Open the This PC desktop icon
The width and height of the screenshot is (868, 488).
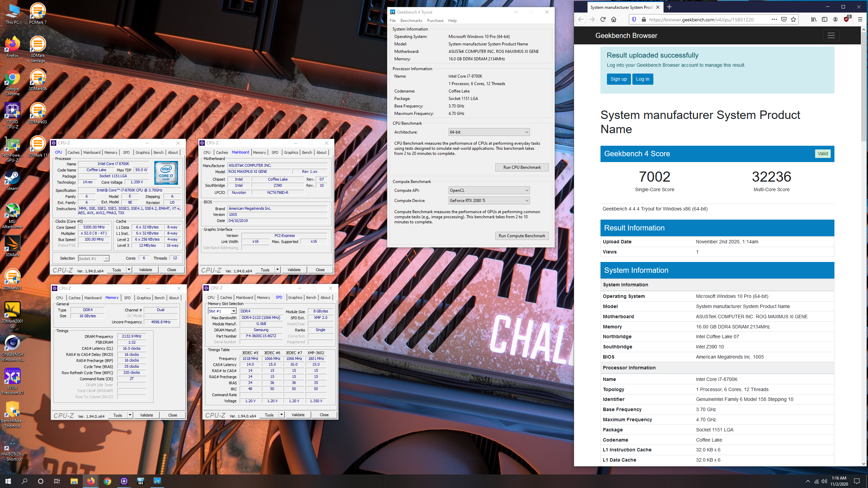pyautogui.click(x=12, y=14)
